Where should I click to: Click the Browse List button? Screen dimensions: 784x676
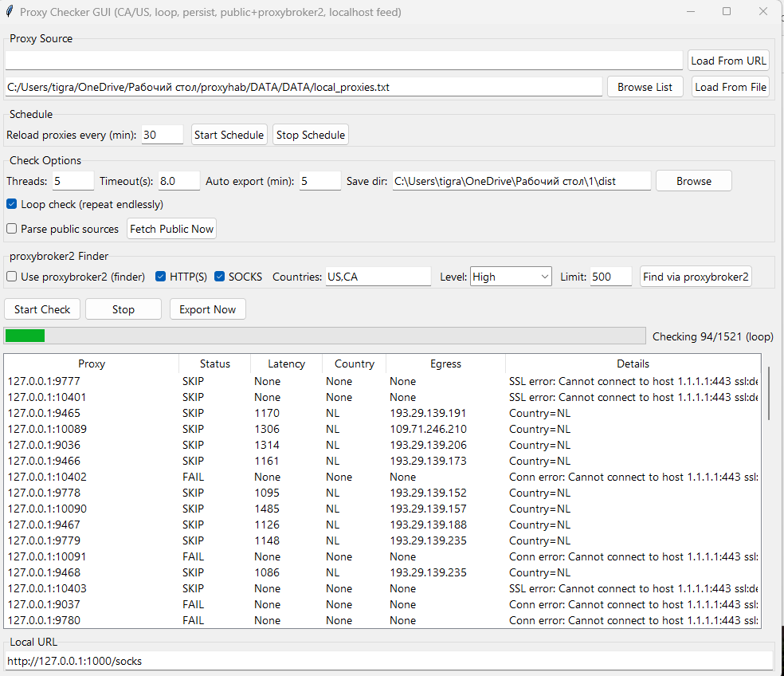coord(645,87)
